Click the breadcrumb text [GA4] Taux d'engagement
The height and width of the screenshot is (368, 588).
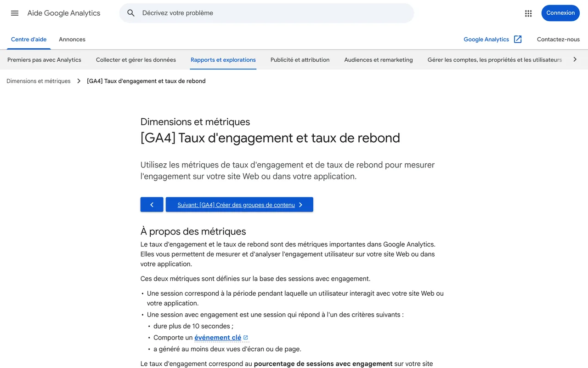pos(146,81)
